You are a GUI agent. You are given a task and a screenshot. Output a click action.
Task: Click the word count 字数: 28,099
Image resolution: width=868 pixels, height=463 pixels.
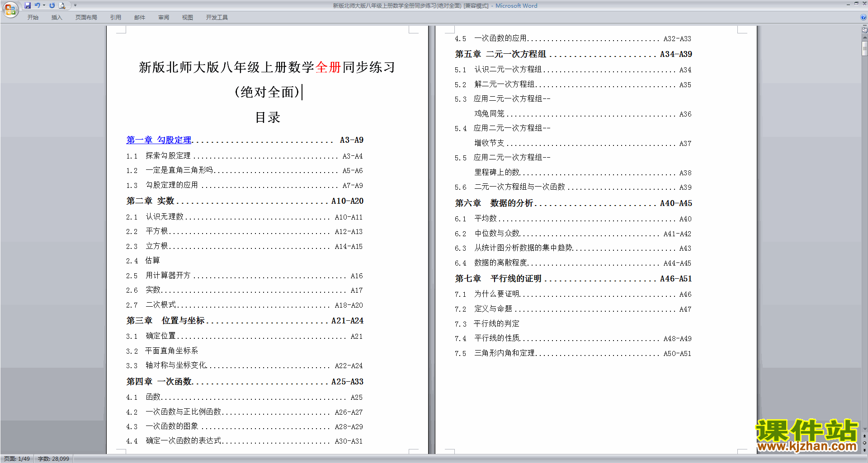point(53,458)
